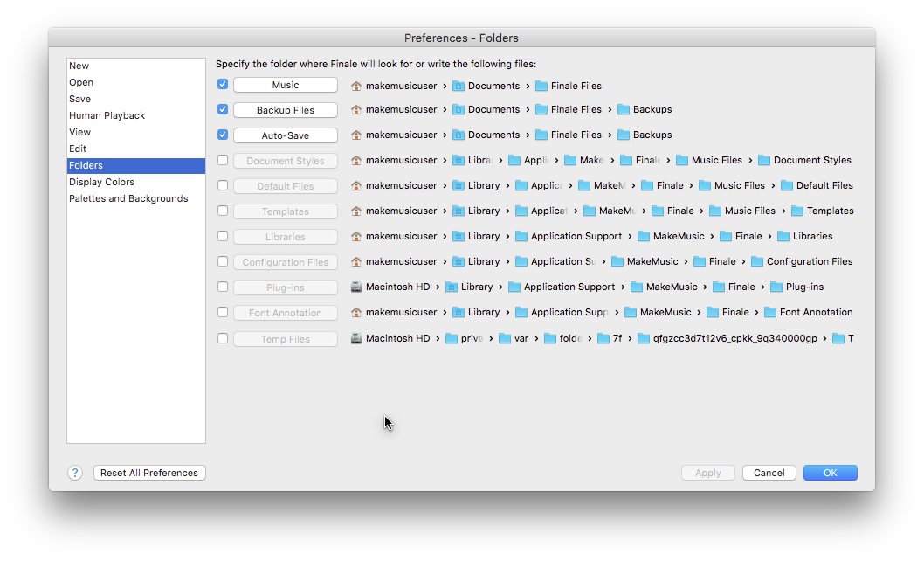Uncheck the Music folder checkbox

click(x=224, y=84)
